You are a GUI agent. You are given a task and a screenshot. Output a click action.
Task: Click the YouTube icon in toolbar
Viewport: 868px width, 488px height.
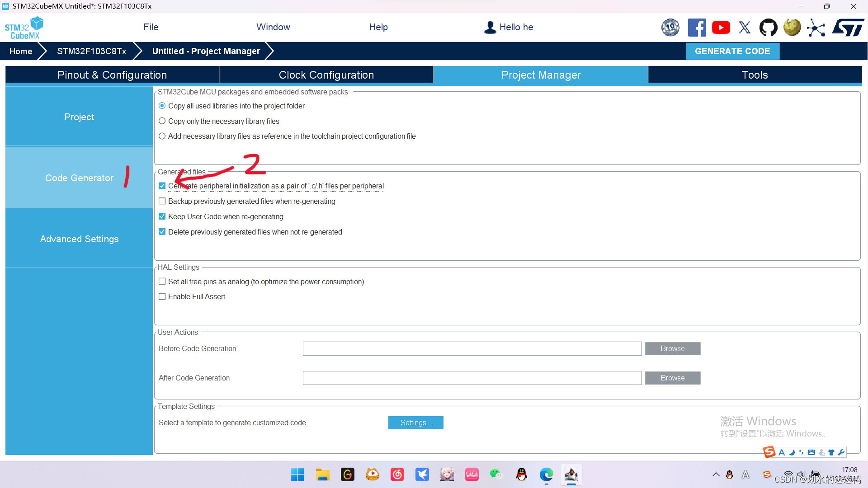pos(721,27)
